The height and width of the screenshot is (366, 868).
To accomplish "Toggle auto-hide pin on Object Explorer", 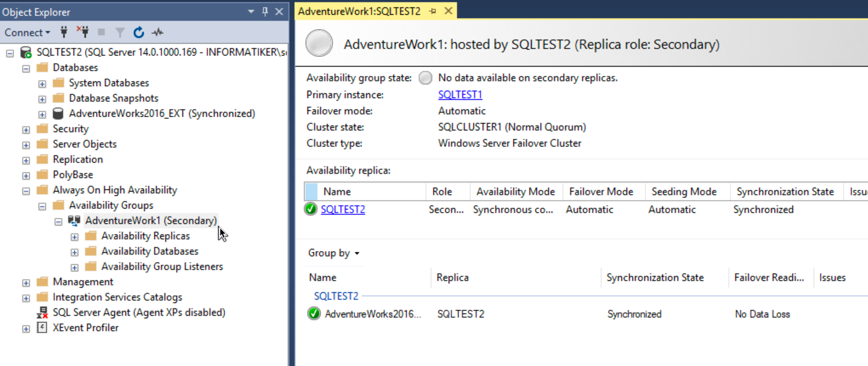I will tap(265, 11).
